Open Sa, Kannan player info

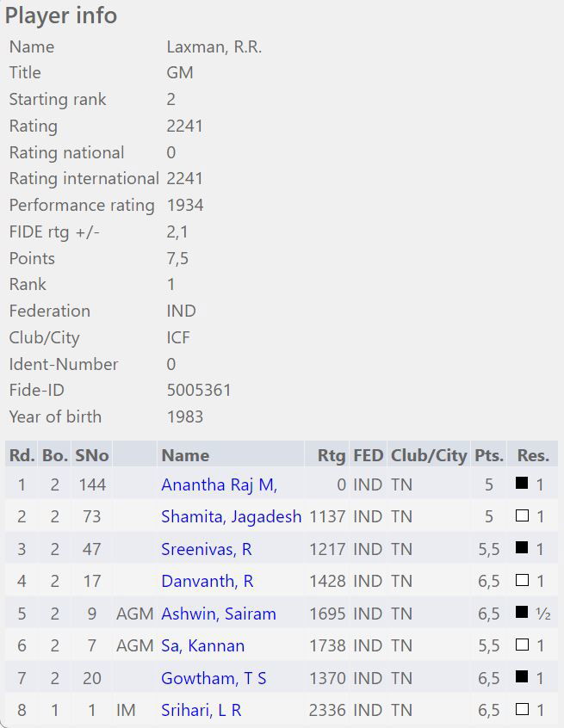202,645
